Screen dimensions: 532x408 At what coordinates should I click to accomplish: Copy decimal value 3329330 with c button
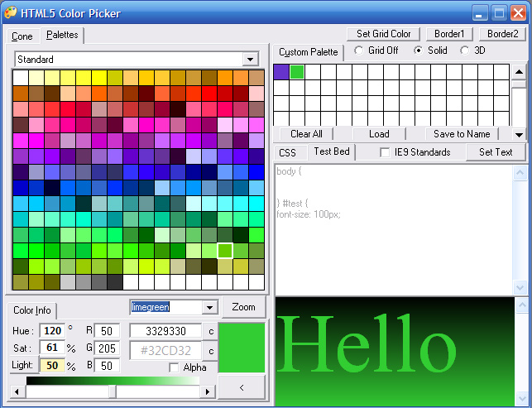(x=211, y=331)
